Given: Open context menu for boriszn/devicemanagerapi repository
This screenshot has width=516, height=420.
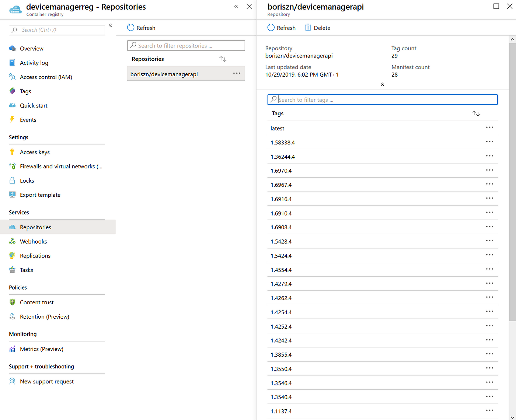Looking at the screenshot, I should tap(237, 73).
